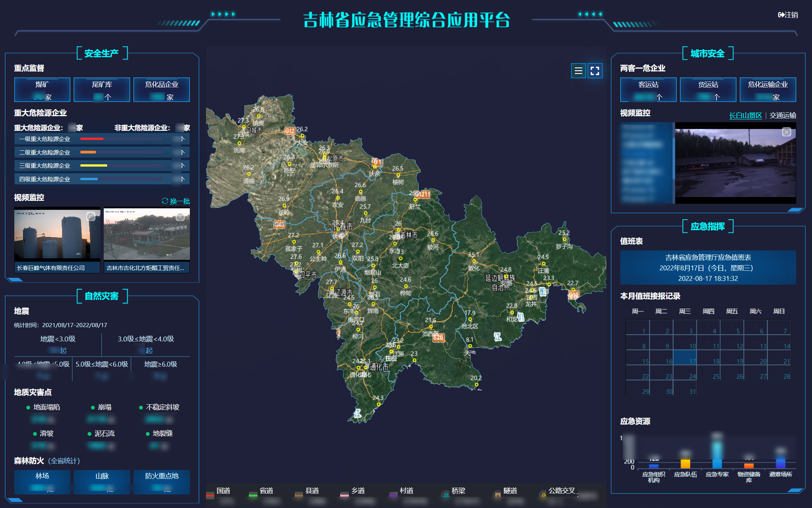
Task: Click the 煤矿 statistics button
Action: pyautogui.click(x=42, y=89)
